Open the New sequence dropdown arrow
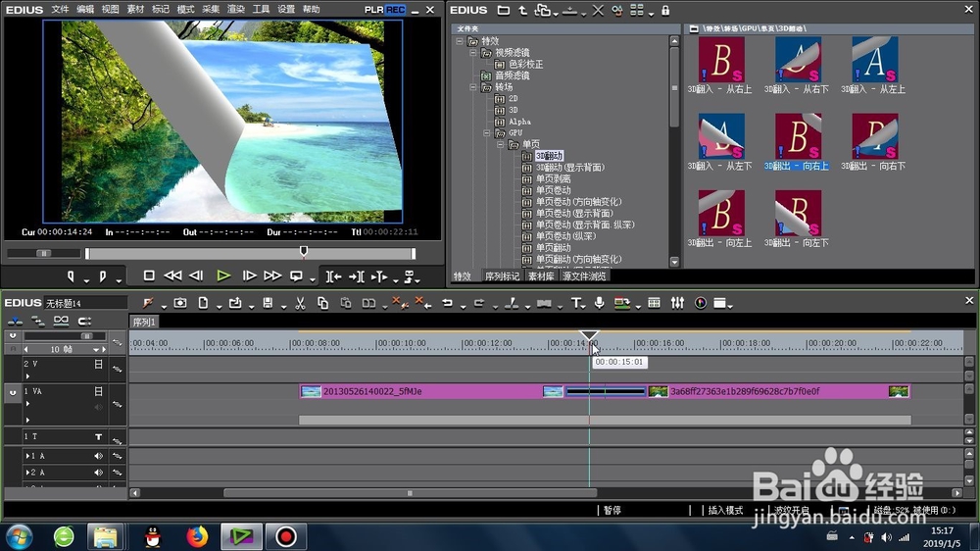Image resolution: width=980 pixels, height=551 pixels. [x=219, y=307]
